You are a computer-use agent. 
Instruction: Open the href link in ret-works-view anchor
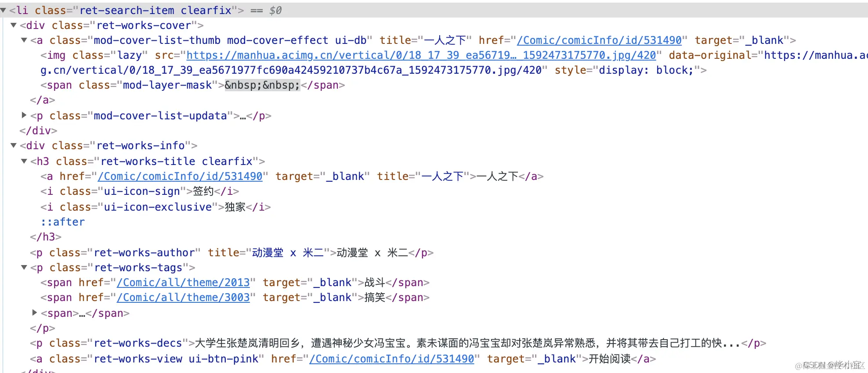point(392,359)
